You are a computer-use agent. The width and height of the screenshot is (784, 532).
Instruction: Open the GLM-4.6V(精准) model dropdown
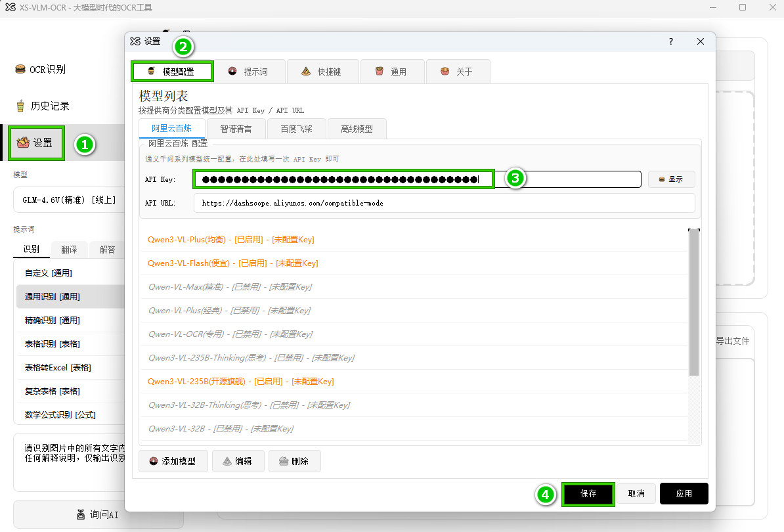(69, 200)
